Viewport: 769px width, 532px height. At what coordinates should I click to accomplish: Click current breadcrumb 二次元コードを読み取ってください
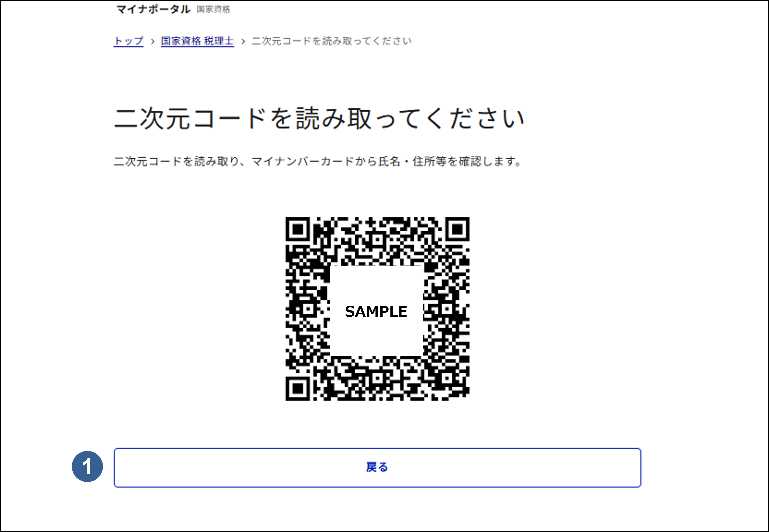(331, 41)
